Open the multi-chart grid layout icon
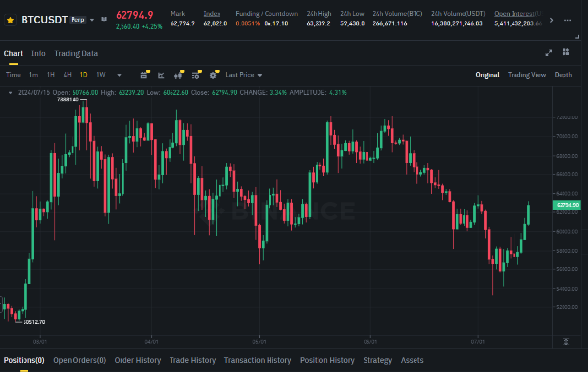The height and width of the screenshot is (372, 588). [x=565, y=52]
